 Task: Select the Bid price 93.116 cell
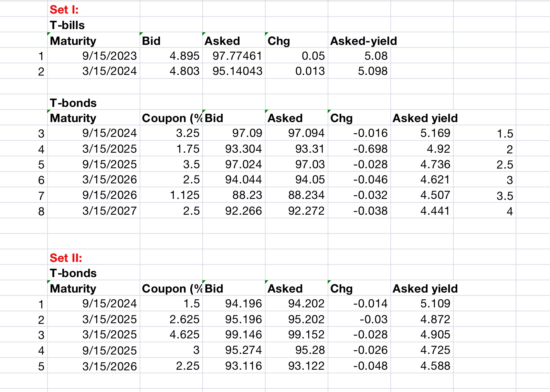[234, 366]
